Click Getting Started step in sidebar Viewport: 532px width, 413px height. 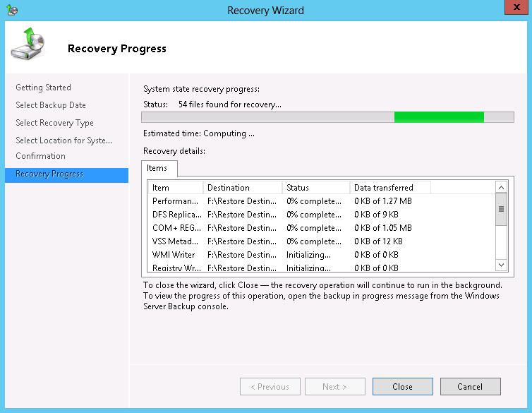[x=44, y=88]
